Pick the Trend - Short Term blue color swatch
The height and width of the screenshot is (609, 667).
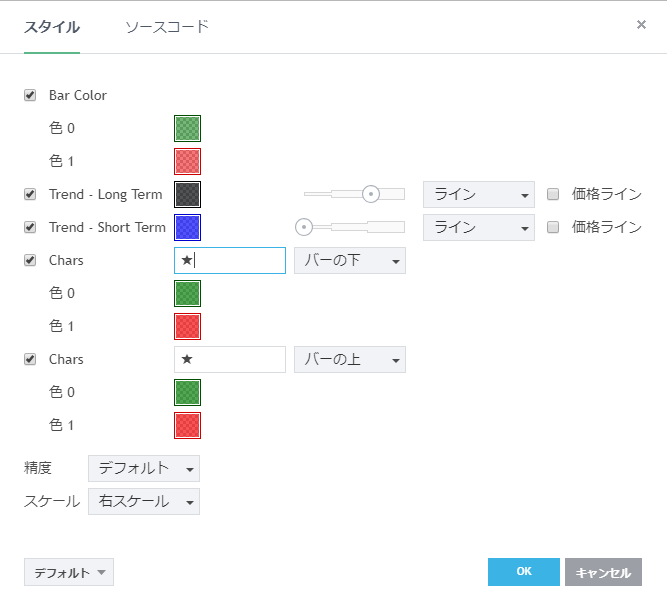pyautogui.click(x=187, y=227)
